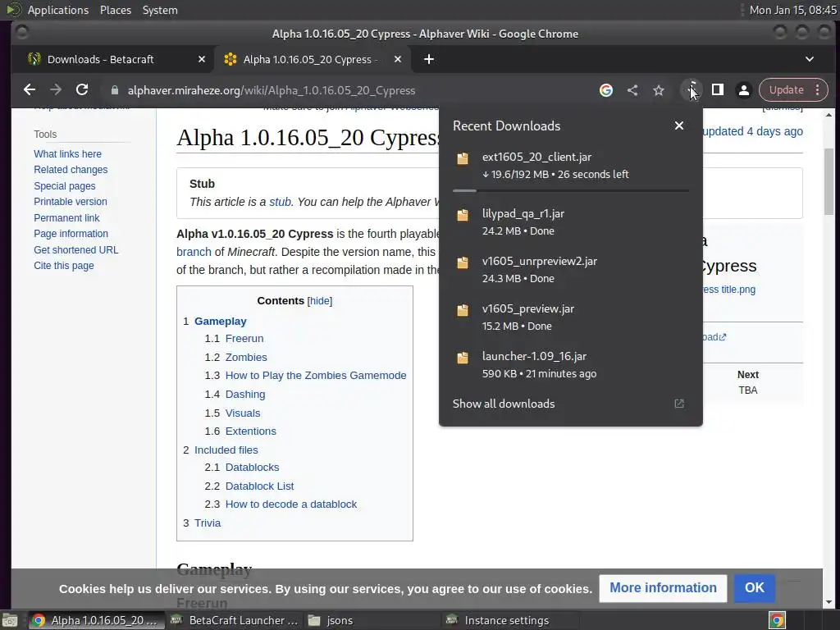Close the Alpha 1.0.16.05_20 Cypress tab
Screen dimensions: 840x630
(398, 59)
